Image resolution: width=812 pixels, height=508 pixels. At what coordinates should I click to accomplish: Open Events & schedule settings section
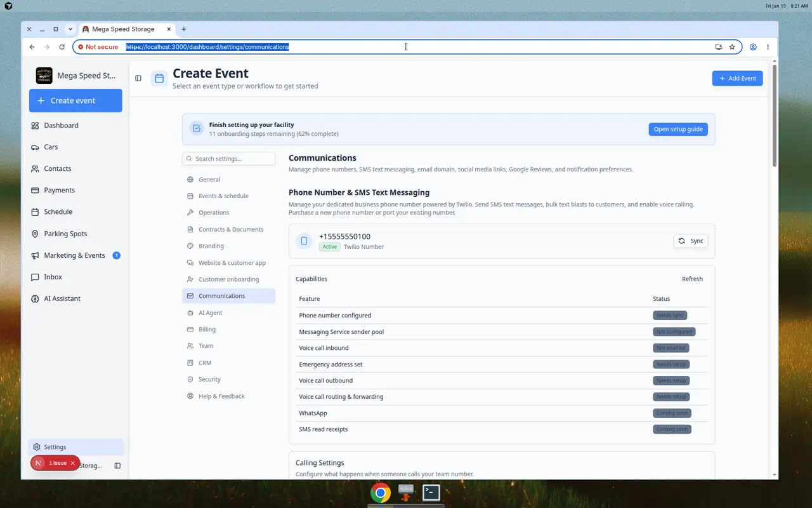[228, 196]
